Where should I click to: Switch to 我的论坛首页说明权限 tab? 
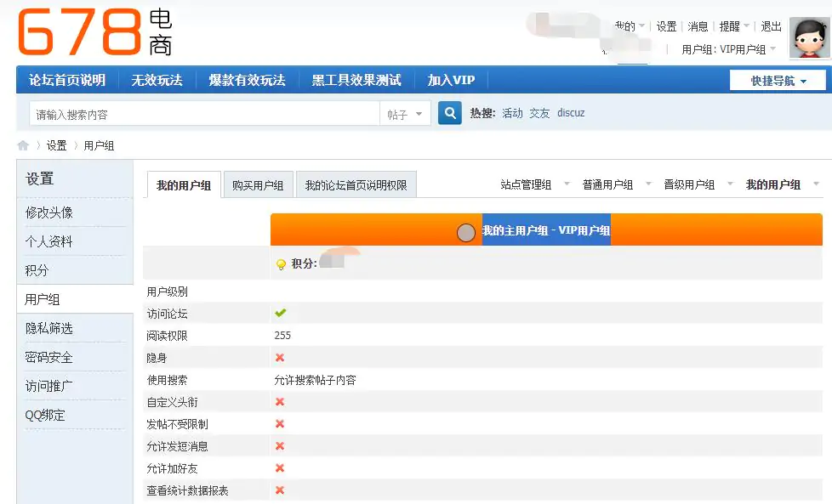tap(356, 185)
